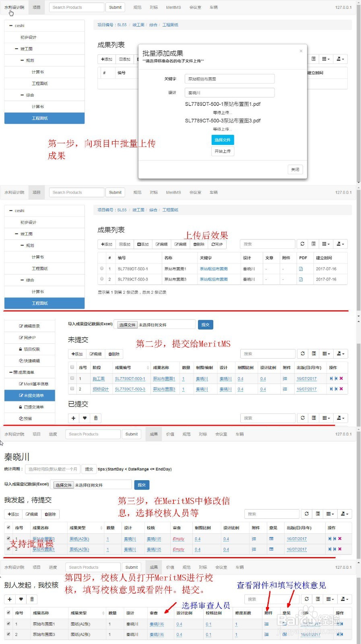The width and height of the screenshot is (361, 644).
Task: Click toggle-view icon in the 上传后效果 成果列表 toolbar
Action: [314, 244]
